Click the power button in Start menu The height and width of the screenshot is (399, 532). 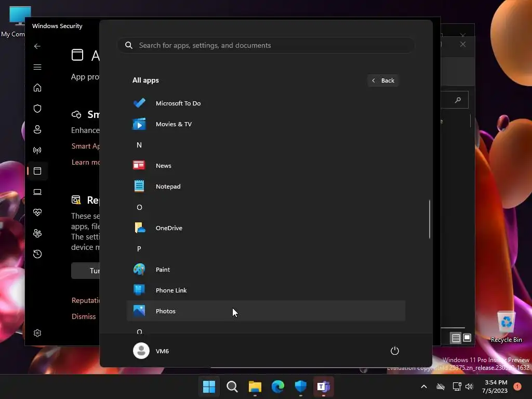395,351
